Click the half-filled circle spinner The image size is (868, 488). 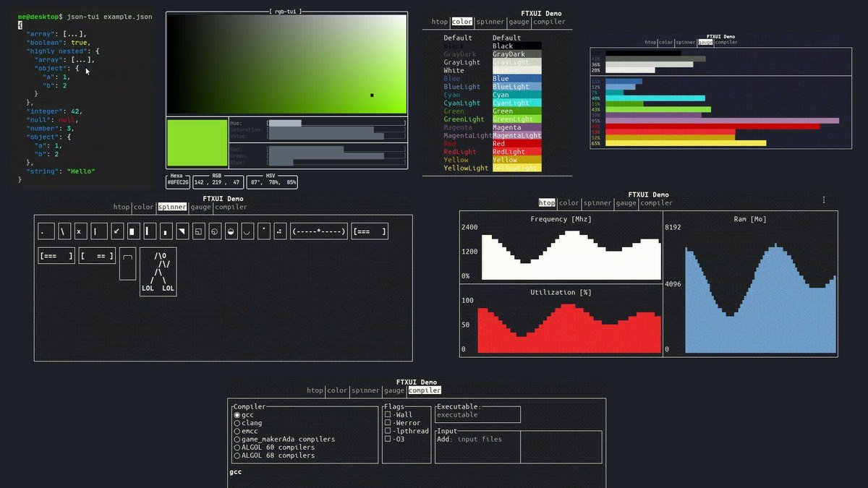(x=231, y=231)
